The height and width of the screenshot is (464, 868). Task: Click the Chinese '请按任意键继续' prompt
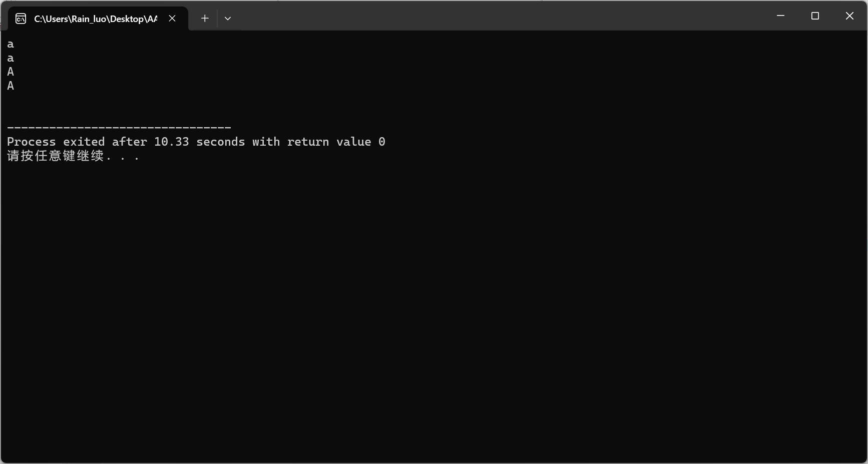pos(56,156)
